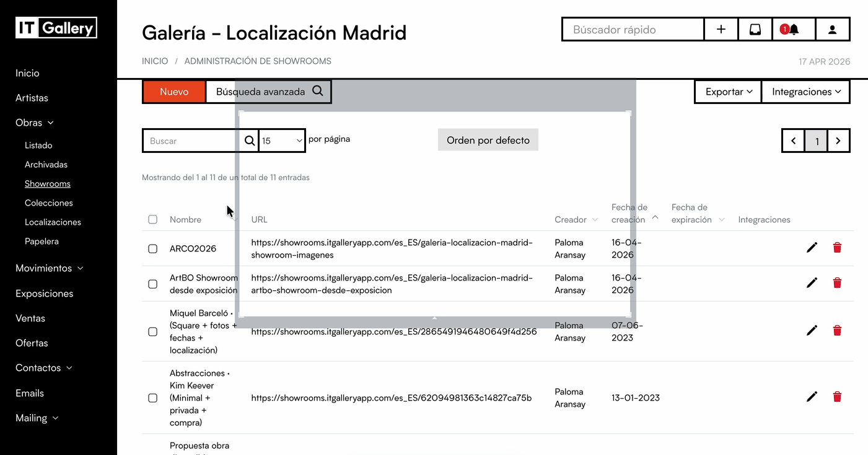Open notifications bell icon
The height and width of the screenshot is (455, 868).
(x=794, y=29)
